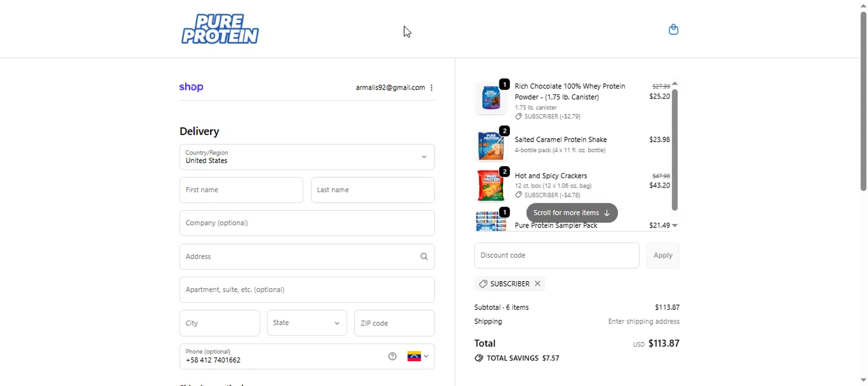Click the page scrollbar down arrow

[863, 381]
